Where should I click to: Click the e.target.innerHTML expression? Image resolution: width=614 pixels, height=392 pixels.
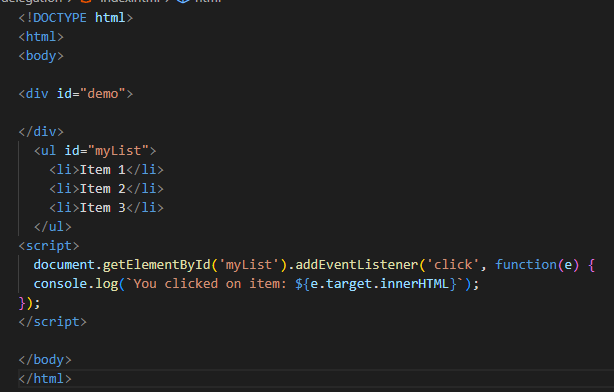click(379, 284)
